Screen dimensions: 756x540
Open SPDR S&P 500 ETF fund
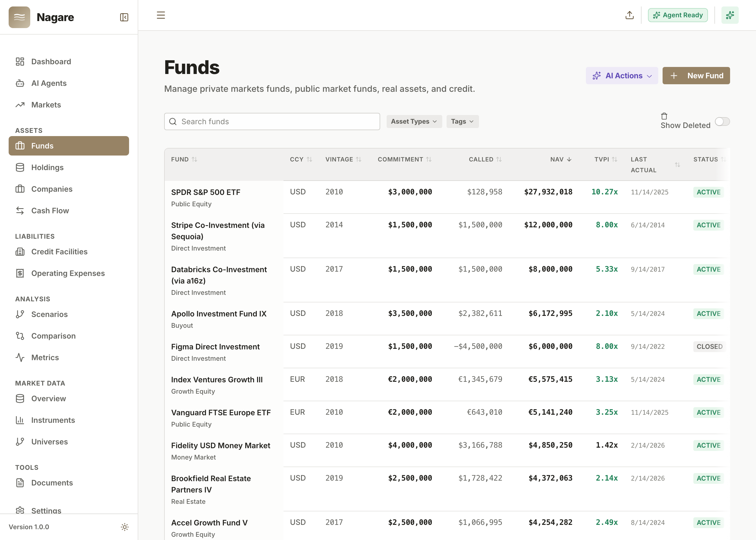205,192
